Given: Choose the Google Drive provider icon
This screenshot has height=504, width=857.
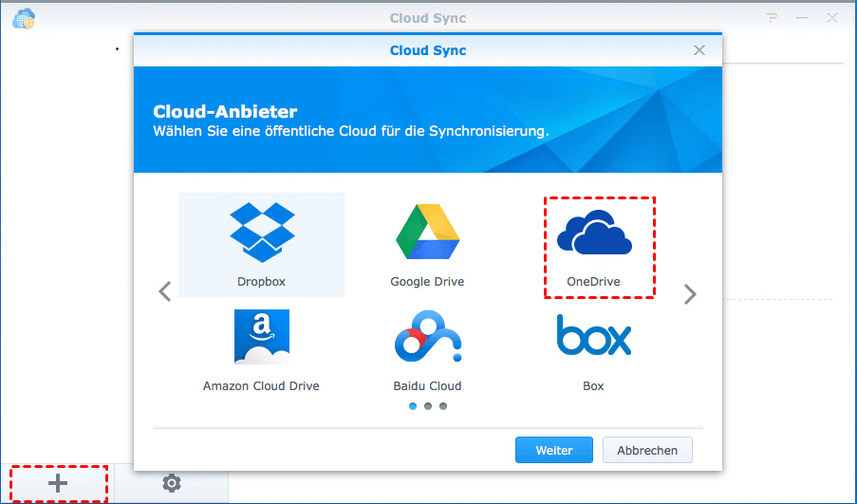Looking at the screenshot, I should click(x=427, y=232).
